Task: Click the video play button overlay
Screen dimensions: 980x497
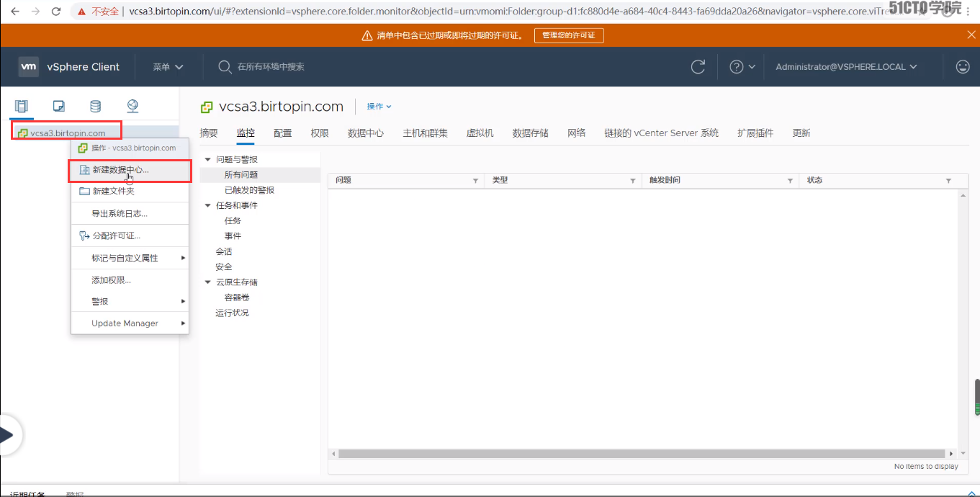Action: point(7,435)
